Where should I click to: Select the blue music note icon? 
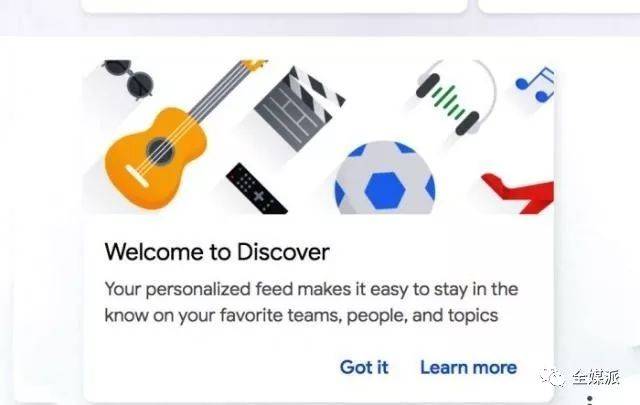point(535,85)
